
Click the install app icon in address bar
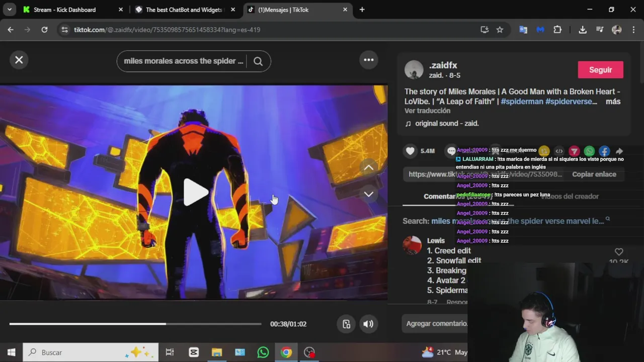485,30
